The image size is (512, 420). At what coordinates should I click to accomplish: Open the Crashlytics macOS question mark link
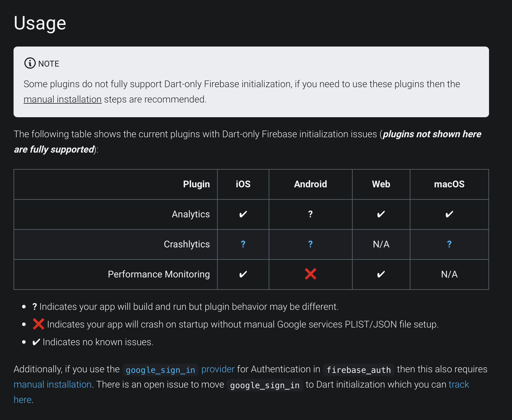point(449,244)
